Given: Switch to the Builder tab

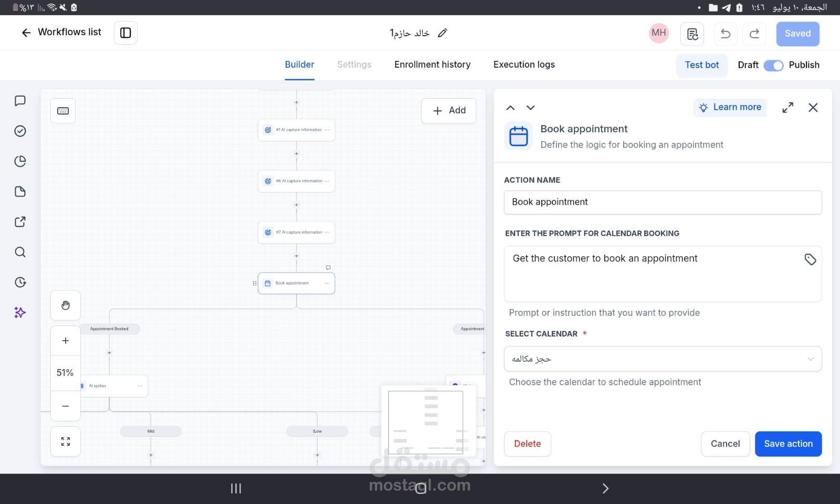Looking at the screenshot, I should (x=299, y=65).
